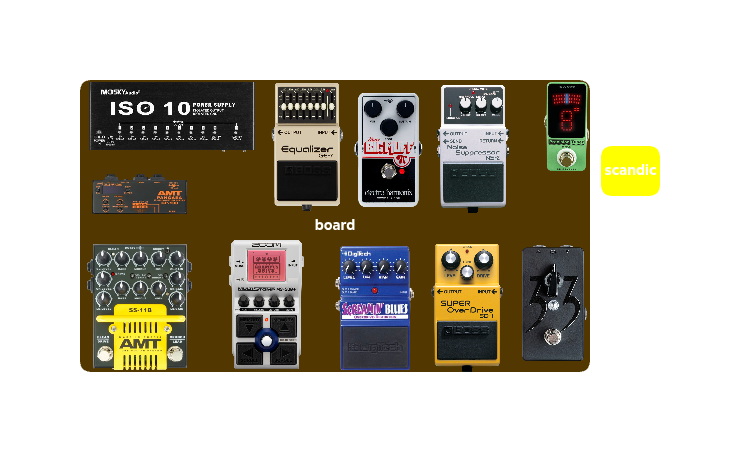Select the Mosky ISO 10 power supply

[172, 116]
